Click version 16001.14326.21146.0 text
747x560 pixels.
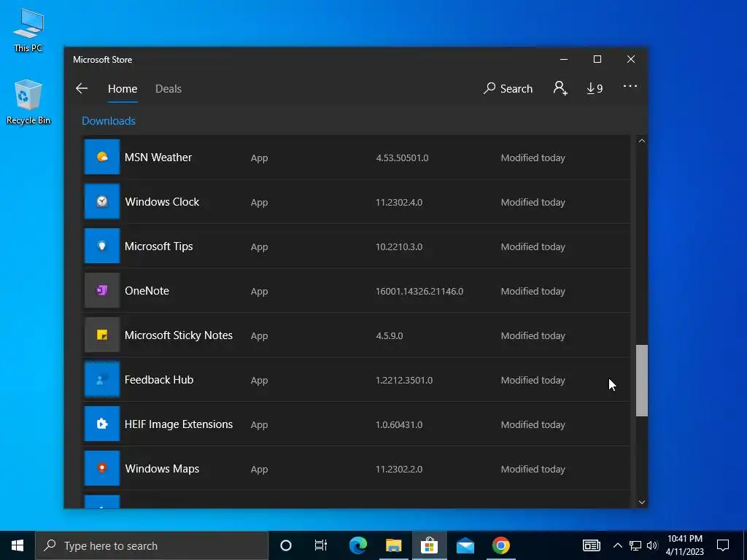pyautogui.click(x=419, y=291)
